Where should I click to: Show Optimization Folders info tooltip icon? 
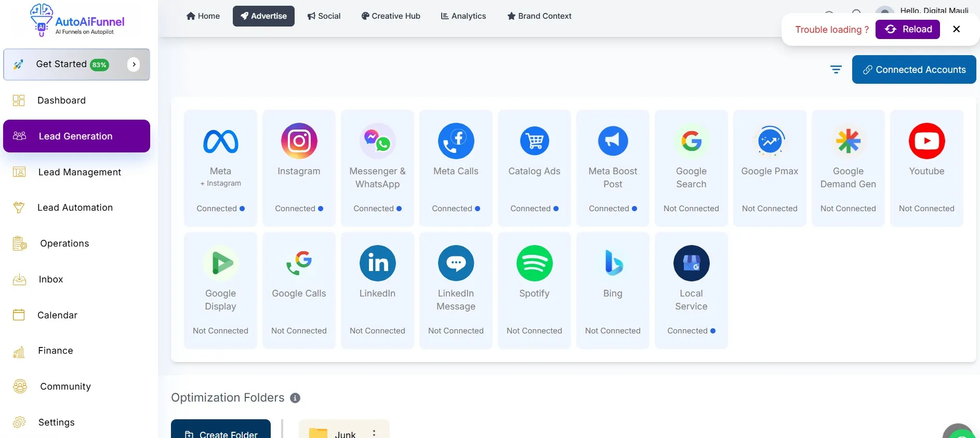click(295, 398)
